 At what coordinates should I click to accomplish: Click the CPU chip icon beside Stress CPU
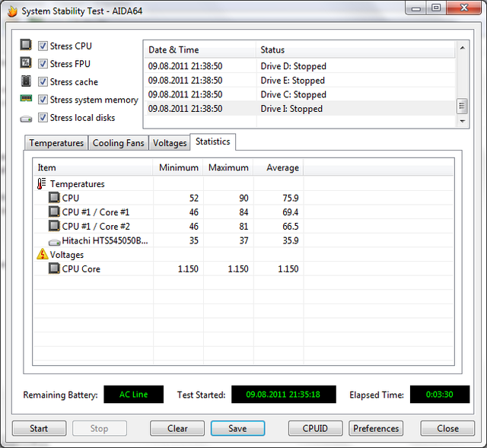tap(26, 46)
